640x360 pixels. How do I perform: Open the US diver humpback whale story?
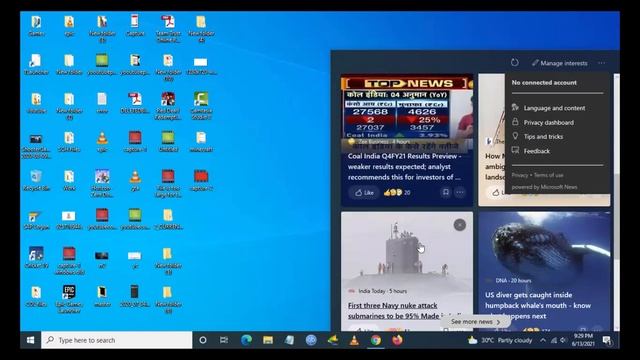pos(538,305)
